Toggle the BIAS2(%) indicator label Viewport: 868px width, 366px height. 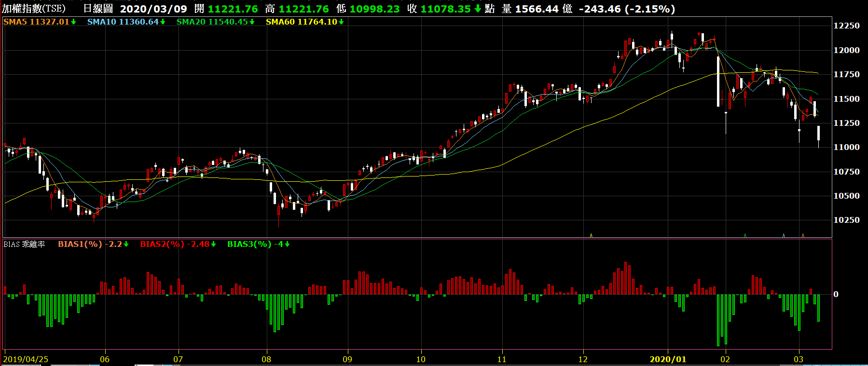pos(162,244)
